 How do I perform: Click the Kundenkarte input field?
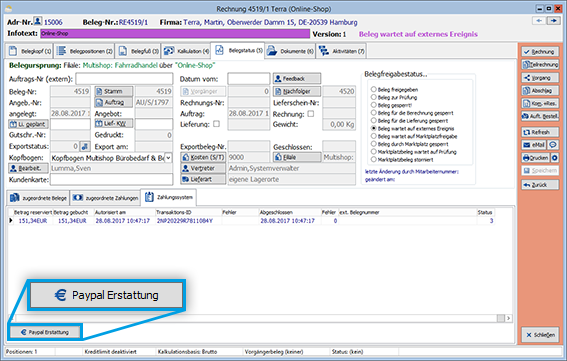[111, 179]
